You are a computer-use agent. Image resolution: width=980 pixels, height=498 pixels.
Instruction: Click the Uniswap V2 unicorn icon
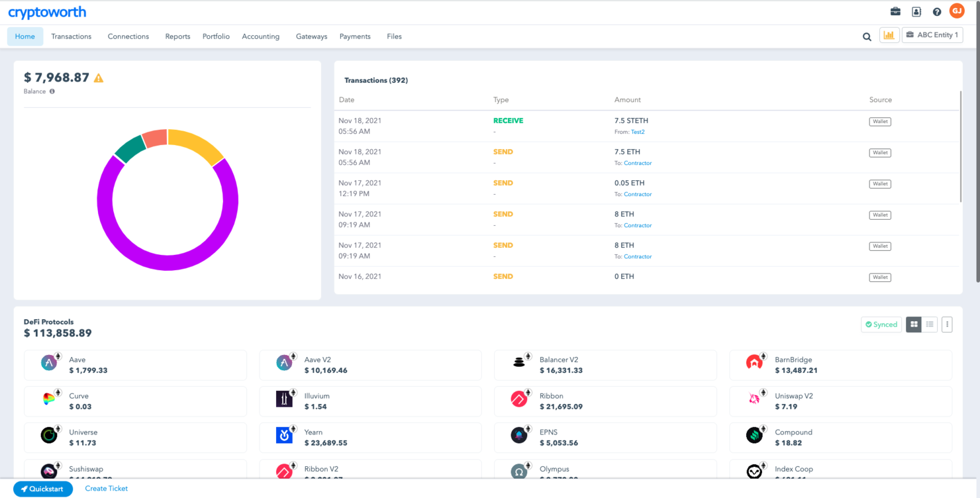point(754,399)
